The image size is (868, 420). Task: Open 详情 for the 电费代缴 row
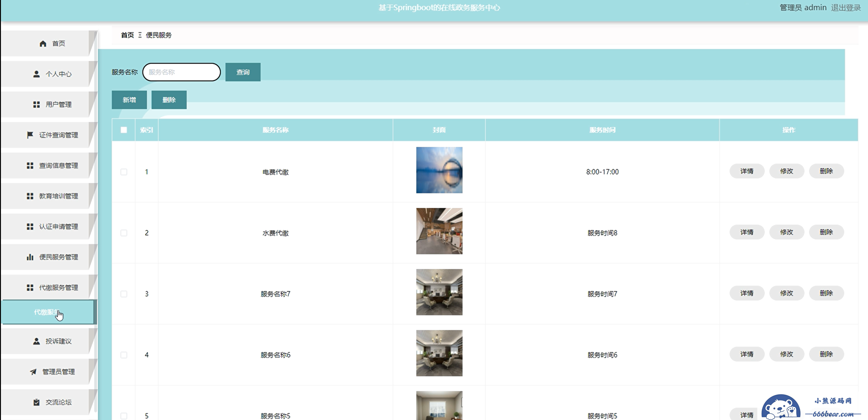point(747,171)
